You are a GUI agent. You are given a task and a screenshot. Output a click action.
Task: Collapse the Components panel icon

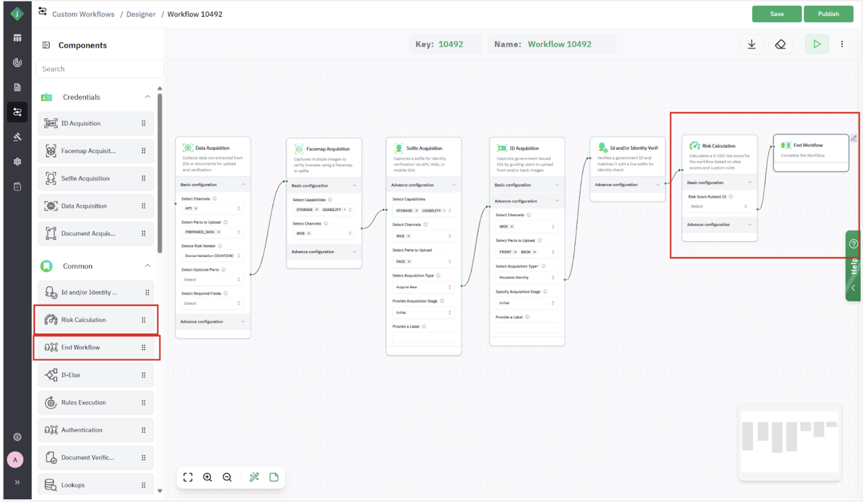coord(46,45)
